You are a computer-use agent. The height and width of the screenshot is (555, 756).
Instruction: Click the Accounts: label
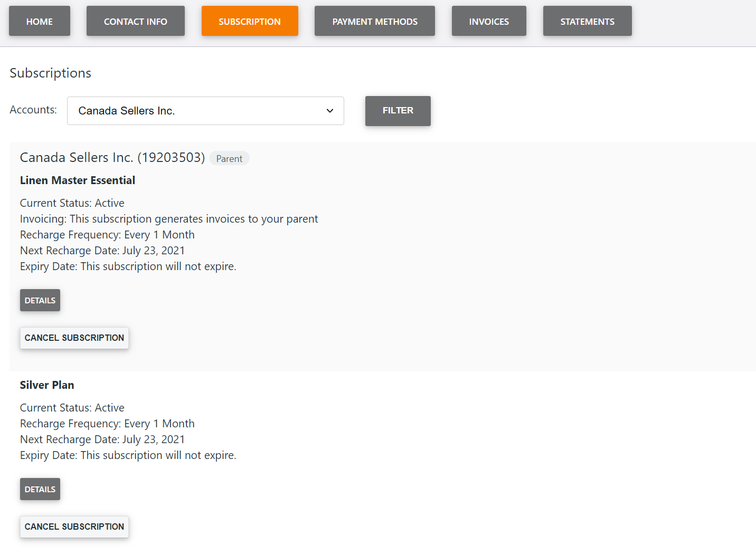pyautogui.click(x=33, y=110)
